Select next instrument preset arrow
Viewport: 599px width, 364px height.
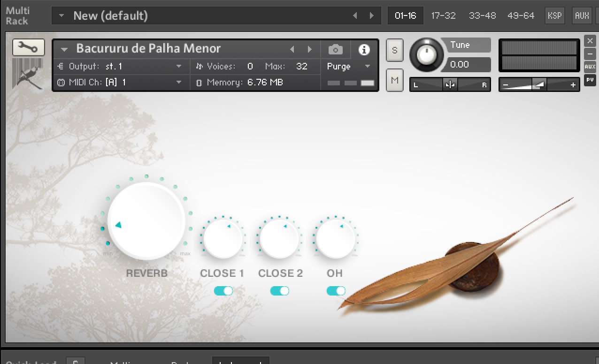pos(309,49)
